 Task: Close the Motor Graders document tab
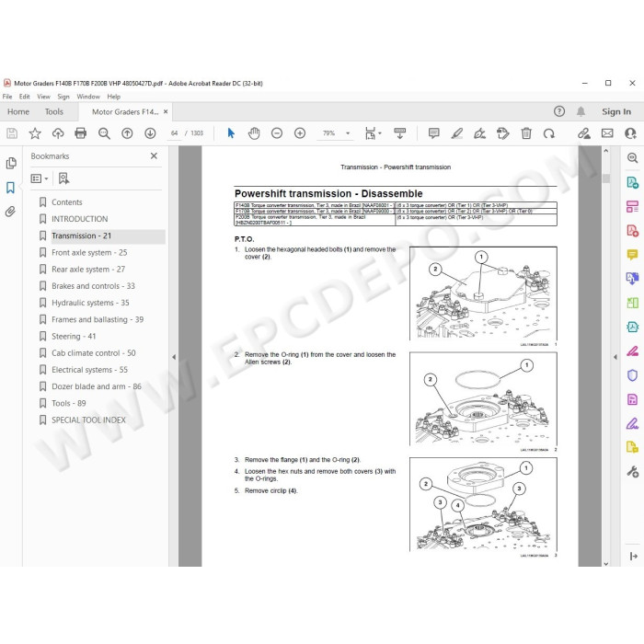click(x=166, y=111)
